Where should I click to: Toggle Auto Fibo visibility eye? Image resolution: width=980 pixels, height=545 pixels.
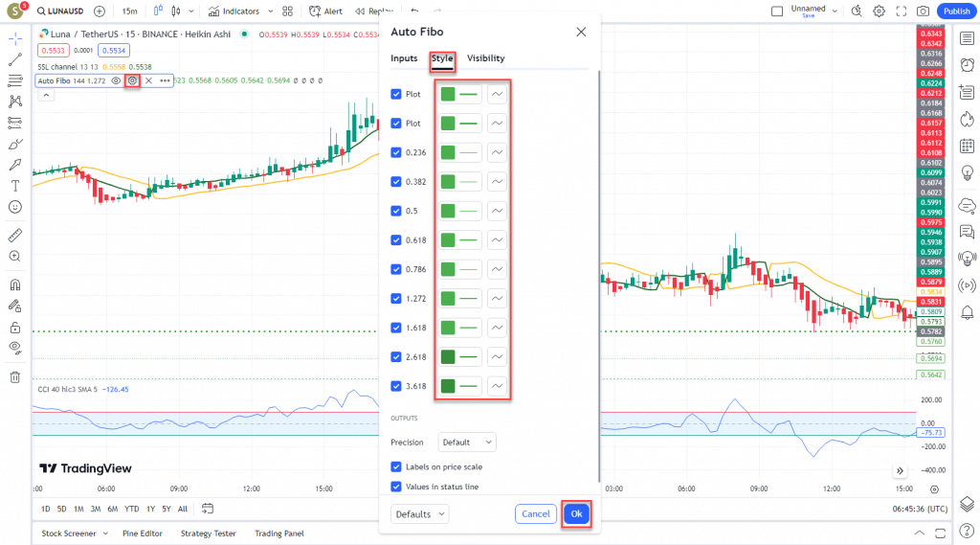116,80
